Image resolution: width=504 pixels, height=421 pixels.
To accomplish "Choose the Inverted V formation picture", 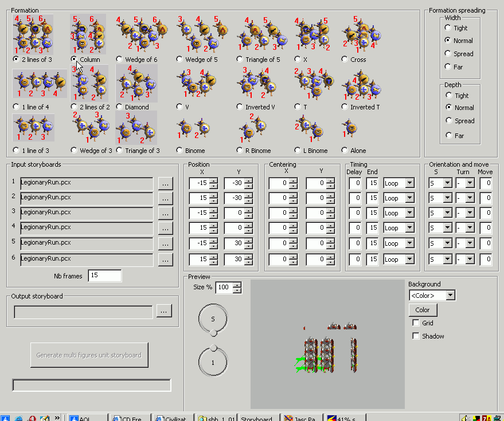I will click(x=256, y=83).
